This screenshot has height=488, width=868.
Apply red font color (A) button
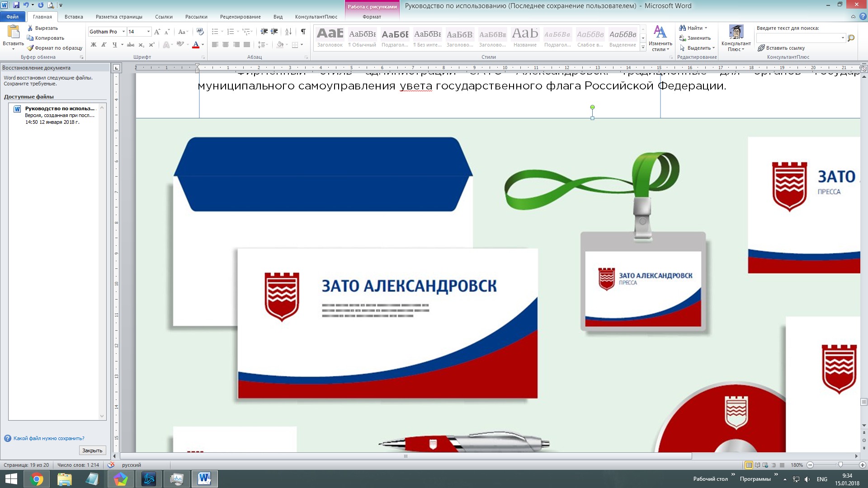tap(196, 45)
